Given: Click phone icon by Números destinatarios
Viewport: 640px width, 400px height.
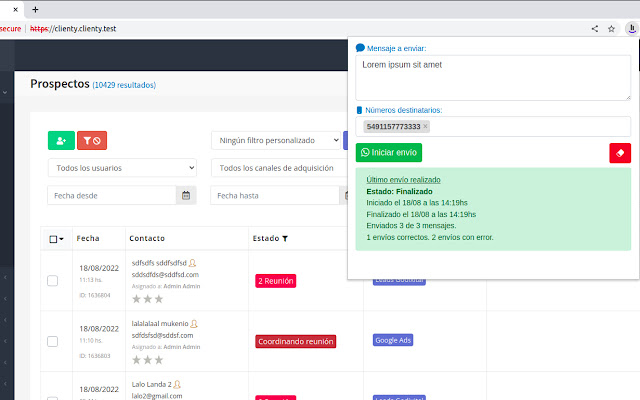Looking at the screenshot, I should [x=359, y=110].
